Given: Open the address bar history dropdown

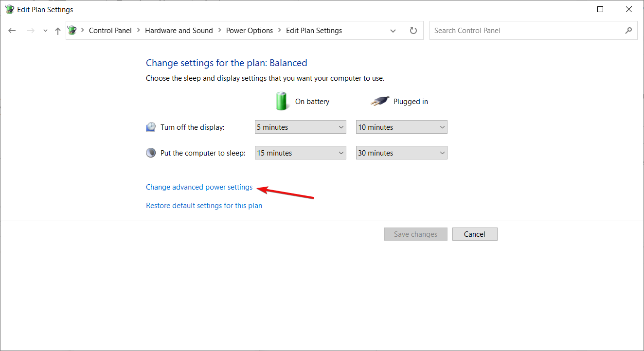Looking at the screenshot, I should pyautogui.click(x=393, y=31).
